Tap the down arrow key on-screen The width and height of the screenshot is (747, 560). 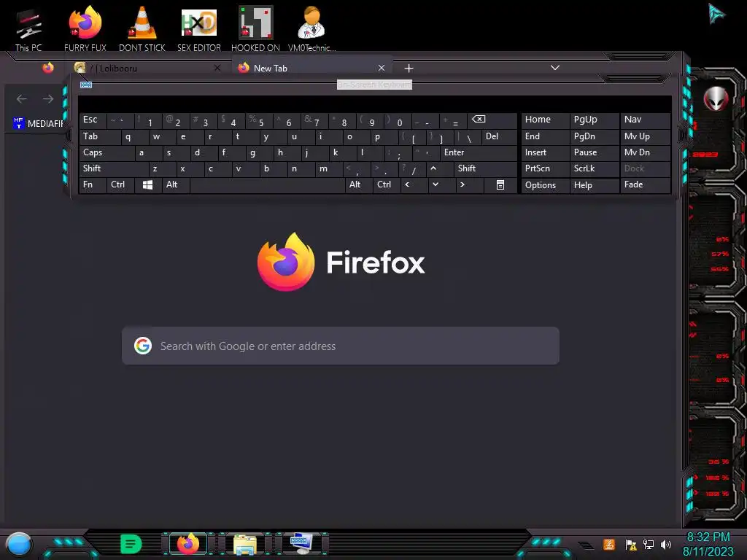coord(441,184)
